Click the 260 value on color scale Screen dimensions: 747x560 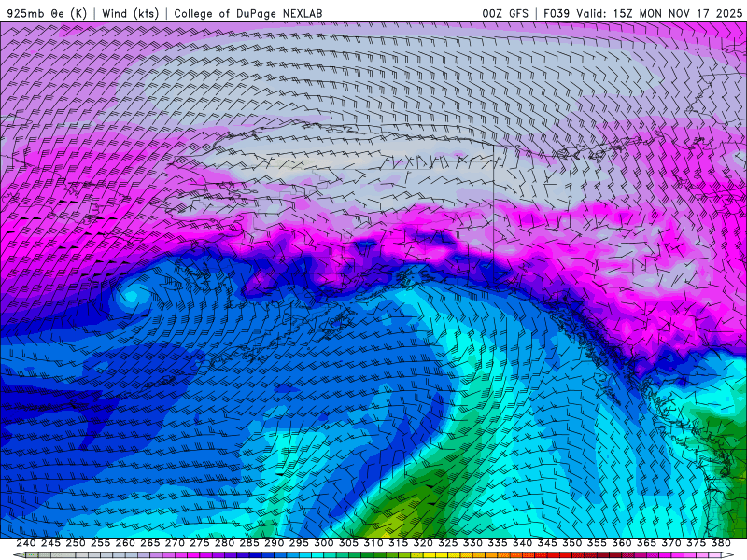[125, 543]
